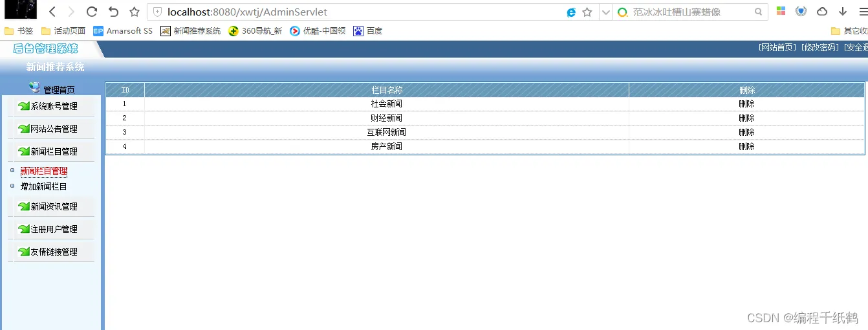Open the 活动页面 bookmark folder

[x=63, y=30]
